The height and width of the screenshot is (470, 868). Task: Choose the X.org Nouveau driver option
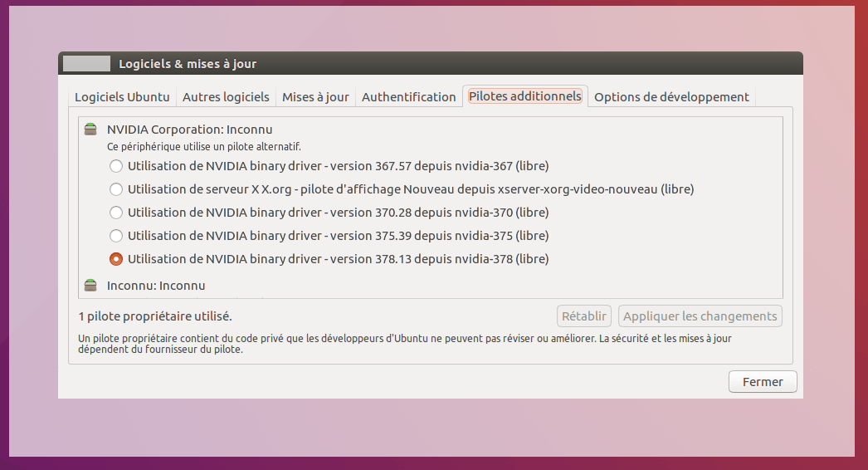click(x=116, y=189)
